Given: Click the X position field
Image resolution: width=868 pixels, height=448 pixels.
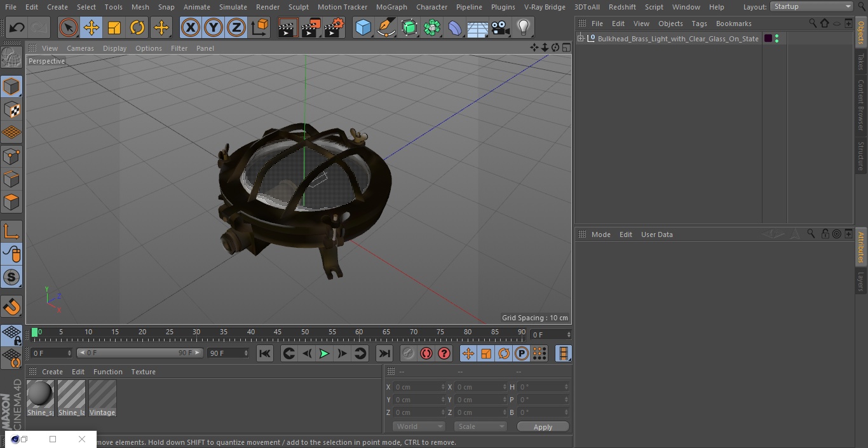Looking at the screenshot, I should (419, 387).
